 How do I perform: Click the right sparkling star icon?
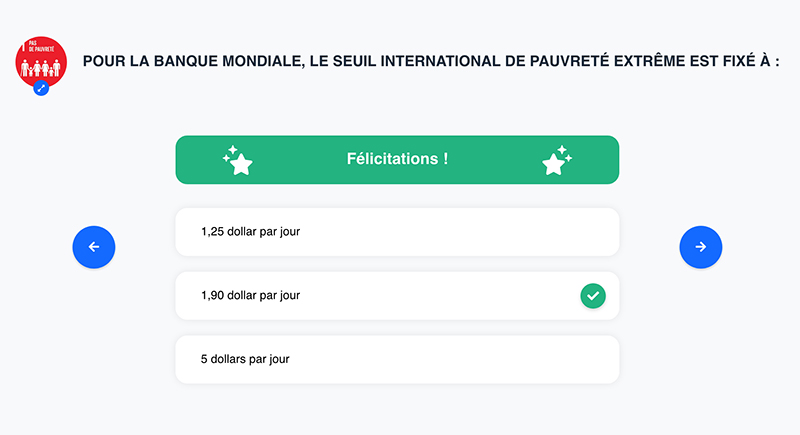[556, 160]
